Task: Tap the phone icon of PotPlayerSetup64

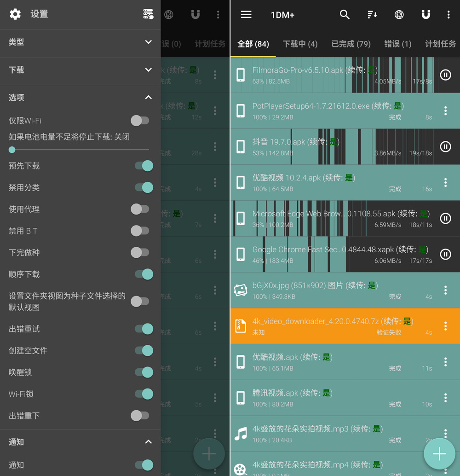Action: (241, 110)
